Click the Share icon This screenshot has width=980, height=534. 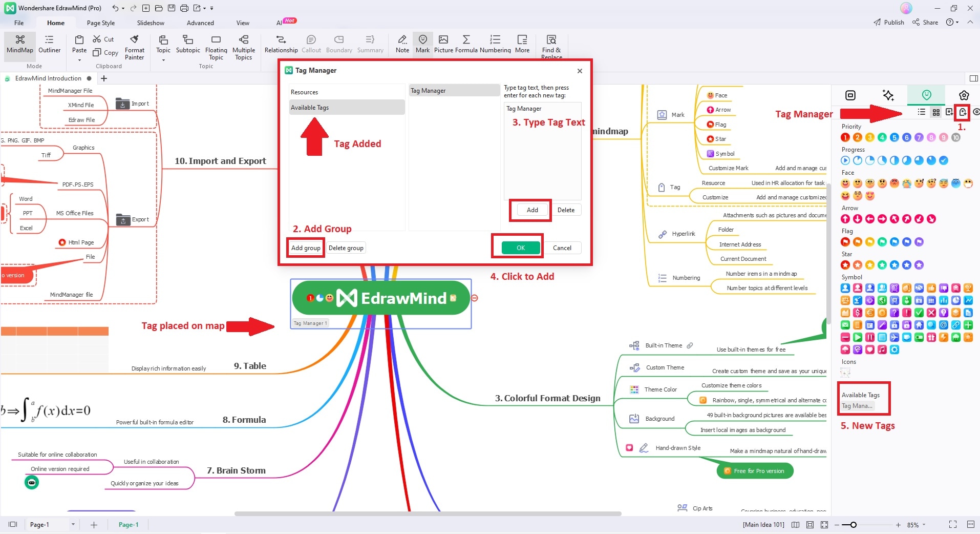(916, 23)
